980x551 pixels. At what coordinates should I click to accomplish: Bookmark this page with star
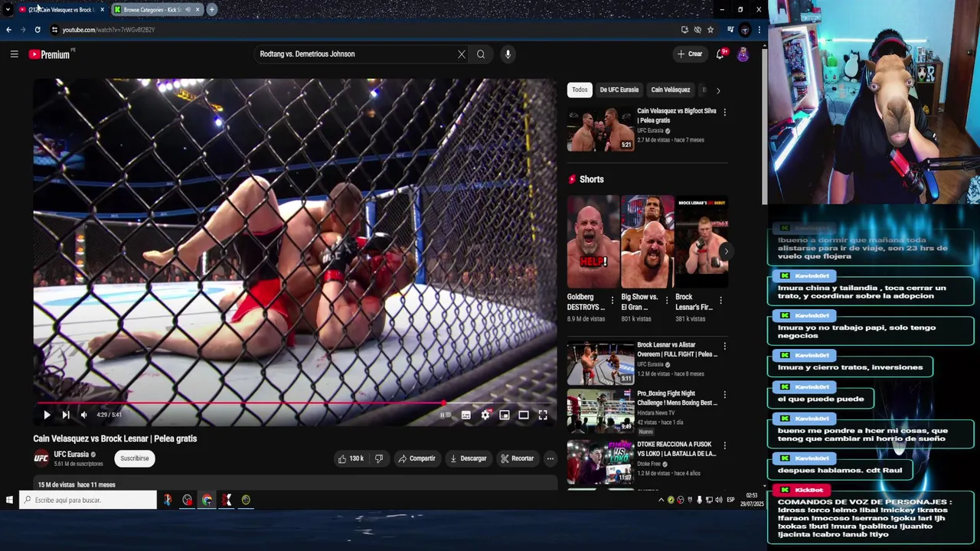(710, 30)
